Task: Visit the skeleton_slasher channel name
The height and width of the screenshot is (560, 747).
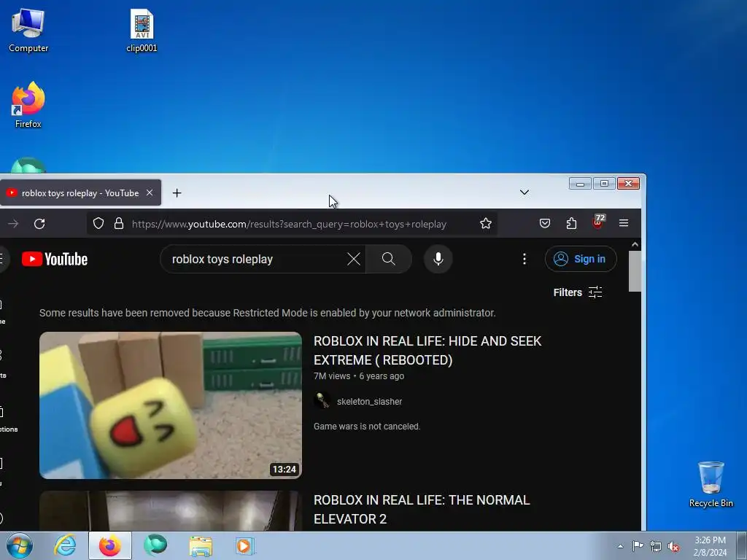Action: 369,402
